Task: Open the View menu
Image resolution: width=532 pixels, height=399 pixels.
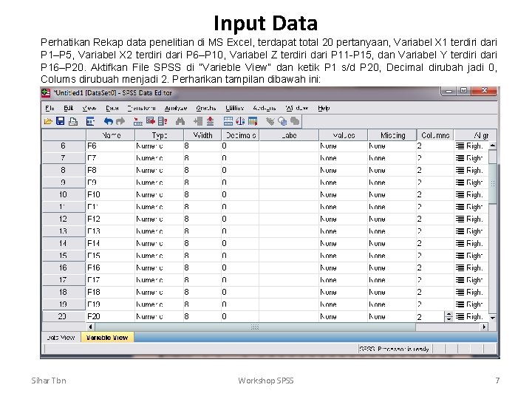Action: pos(89,108)
